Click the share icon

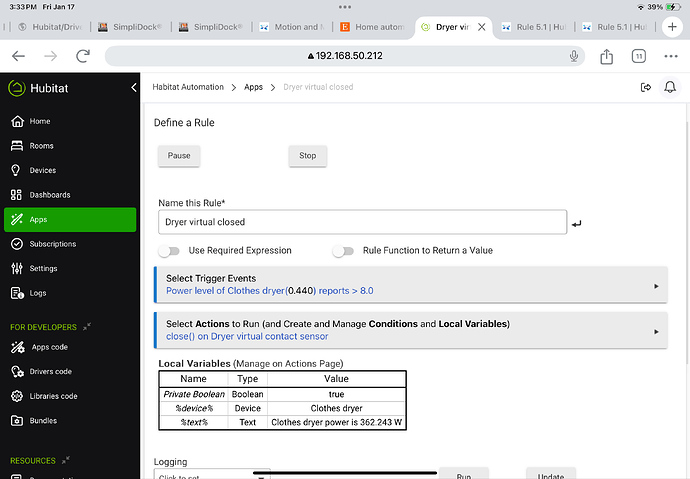(606, 56)
